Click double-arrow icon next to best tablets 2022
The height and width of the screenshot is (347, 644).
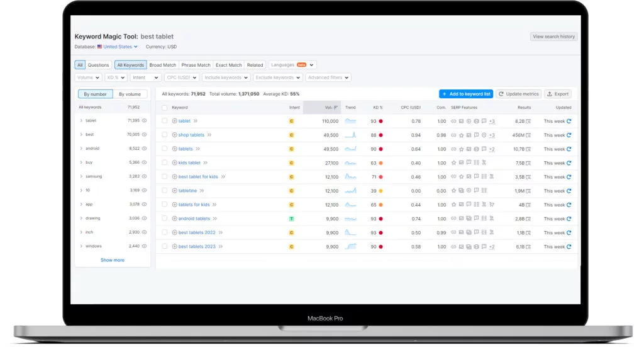point(221,233)
